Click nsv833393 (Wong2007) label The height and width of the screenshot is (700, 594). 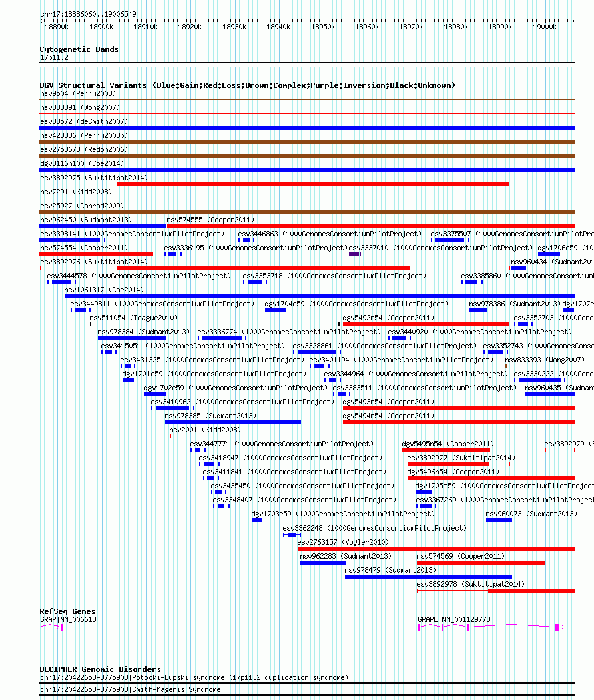[545, 360]
